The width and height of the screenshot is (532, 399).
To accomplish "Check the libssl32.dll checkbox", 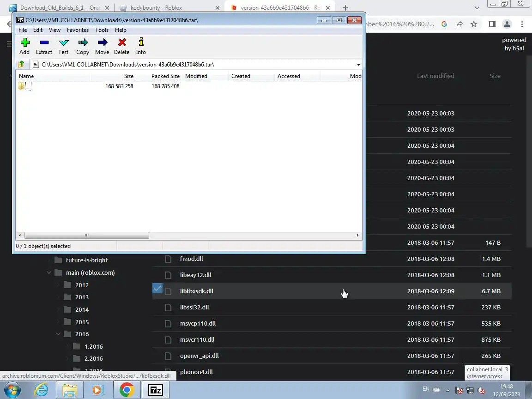I will 168,308.
